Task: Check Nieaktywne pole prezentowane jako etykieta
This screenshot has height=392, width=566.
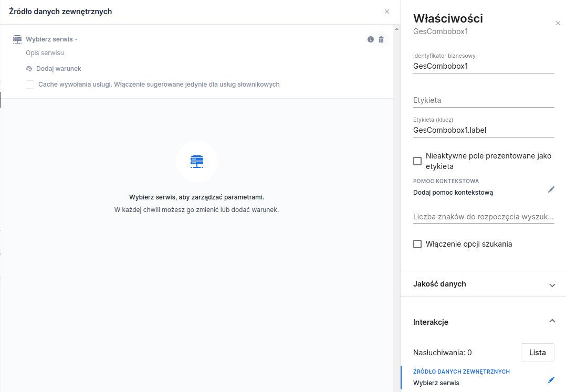Action: pos(417,161)
